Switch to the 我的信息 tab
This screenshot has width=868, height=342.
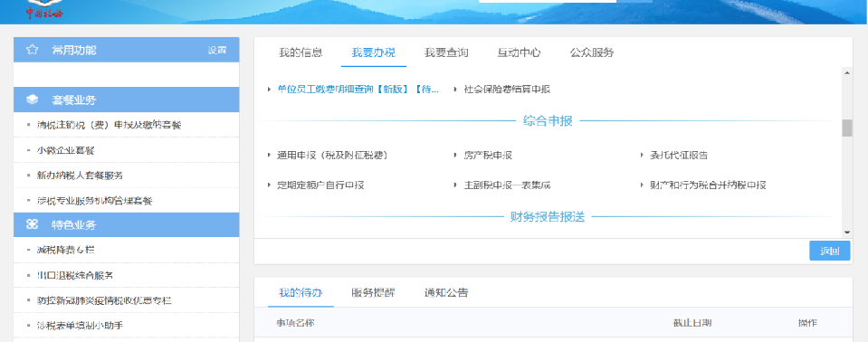[x=300, y=52]
